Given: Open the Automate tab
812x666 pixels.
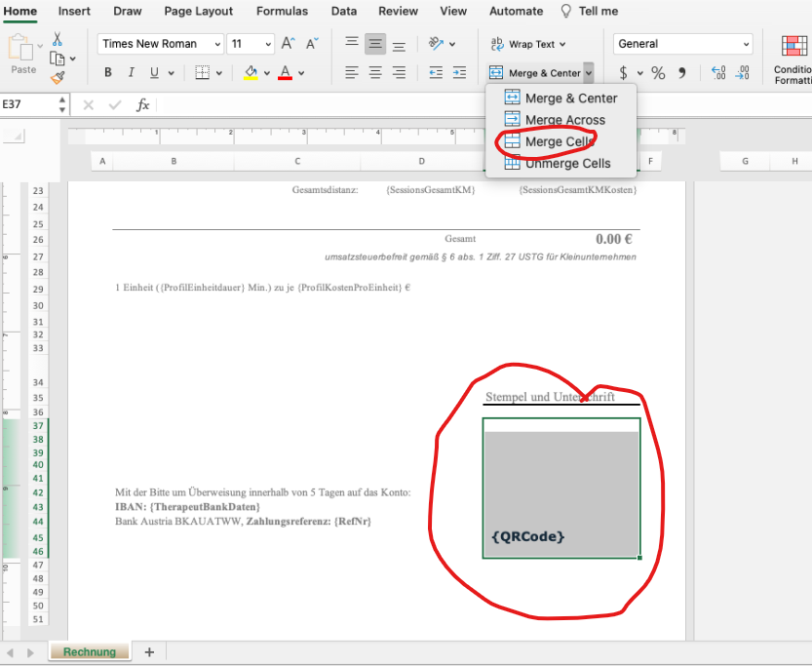Looking at the screenshot, I should (x=516, y=11).
